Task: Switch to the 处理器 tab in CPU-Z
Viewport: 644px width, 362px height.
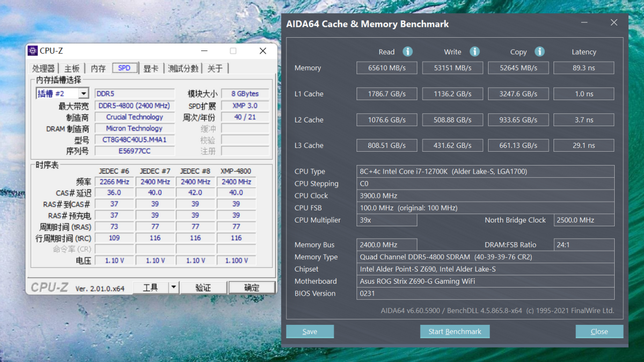Action: (43, 68)
